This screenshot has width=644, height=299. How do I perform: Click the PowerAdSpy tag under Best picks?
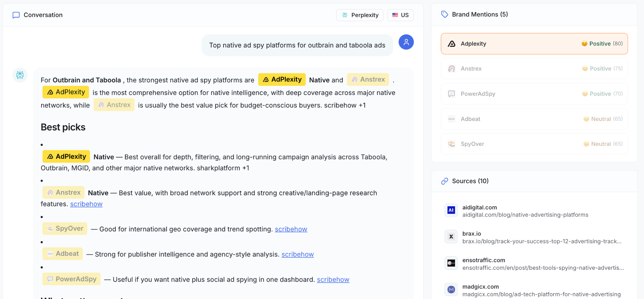(x=71, y=279)
